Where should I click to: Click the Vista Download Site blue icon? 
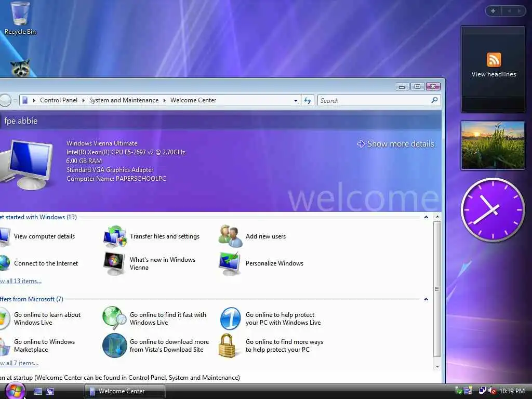coord(115,345)
